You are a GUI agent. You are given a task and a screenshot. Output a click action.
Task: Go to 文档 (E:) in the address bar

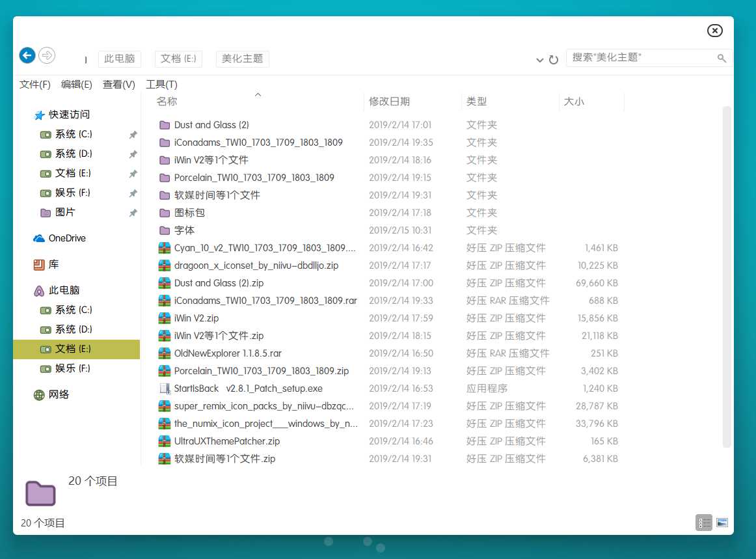pos(178,59)
